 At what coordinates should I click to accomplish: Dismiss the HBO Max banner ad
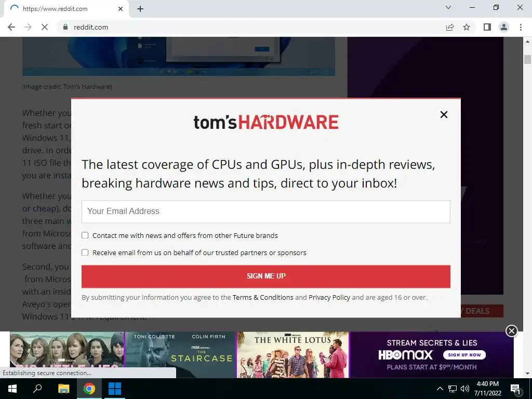511,331
